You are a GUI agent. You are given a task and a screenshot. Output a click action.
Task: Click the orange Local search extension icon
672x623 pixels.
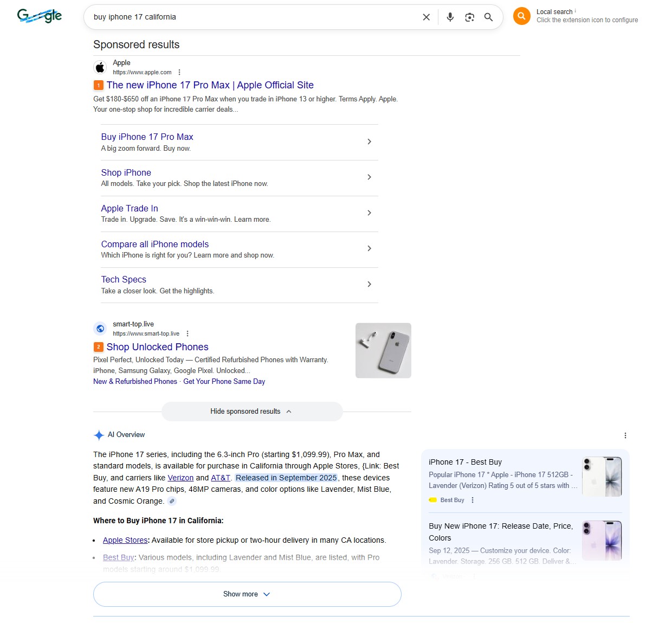click(x=521, y=16)
